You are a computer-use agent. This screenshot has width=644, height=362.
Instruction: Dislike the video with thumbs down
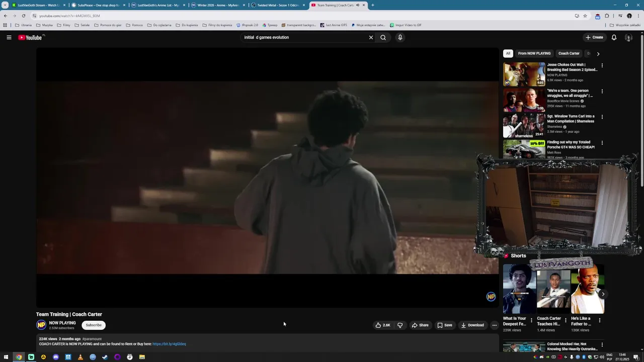[x=400, y=325]
